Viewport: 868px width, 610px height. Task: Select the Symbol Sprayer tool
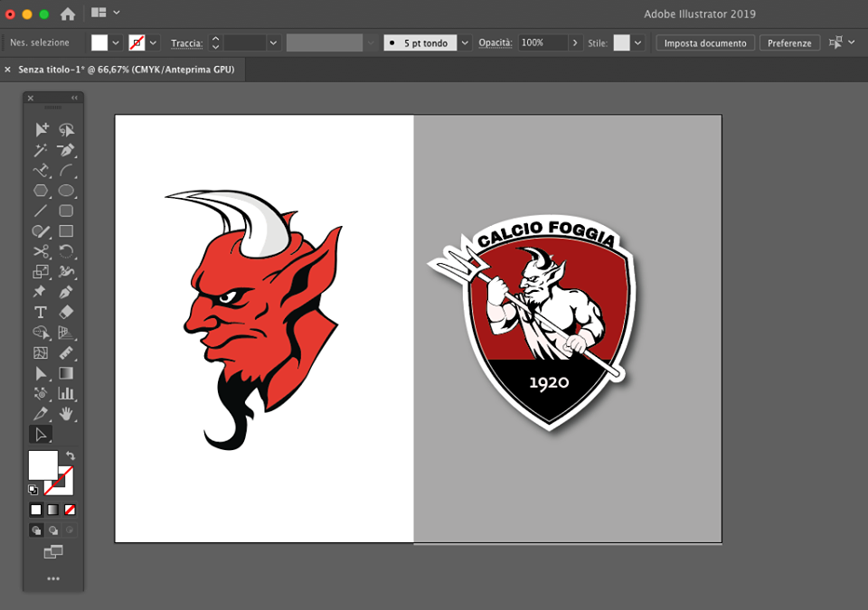(41, 394)
